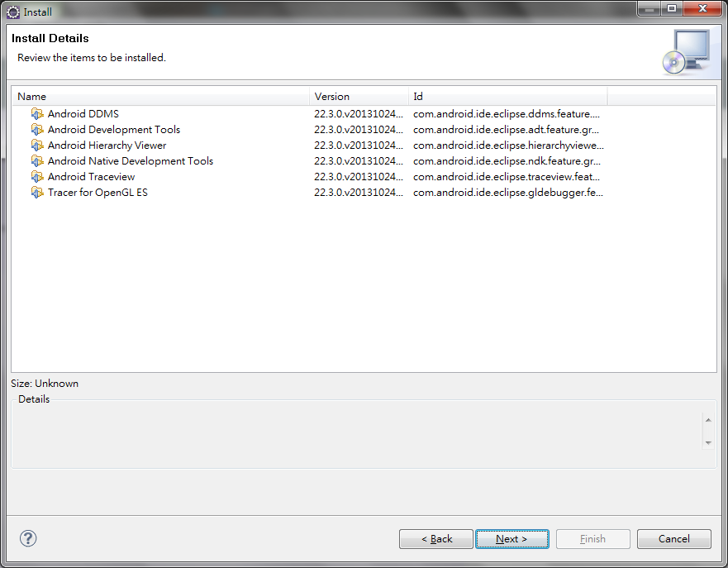Open the help question mark icon

pyautogui.click(x=28, y=538)
